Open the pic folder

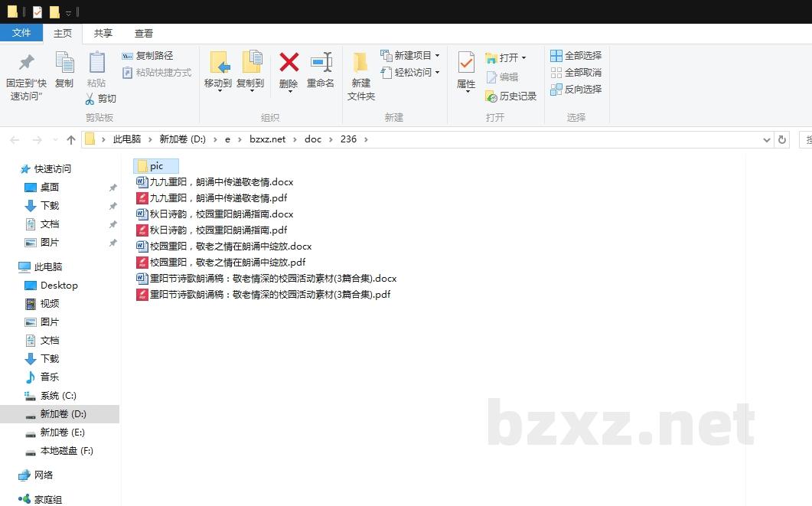point(155,165)
